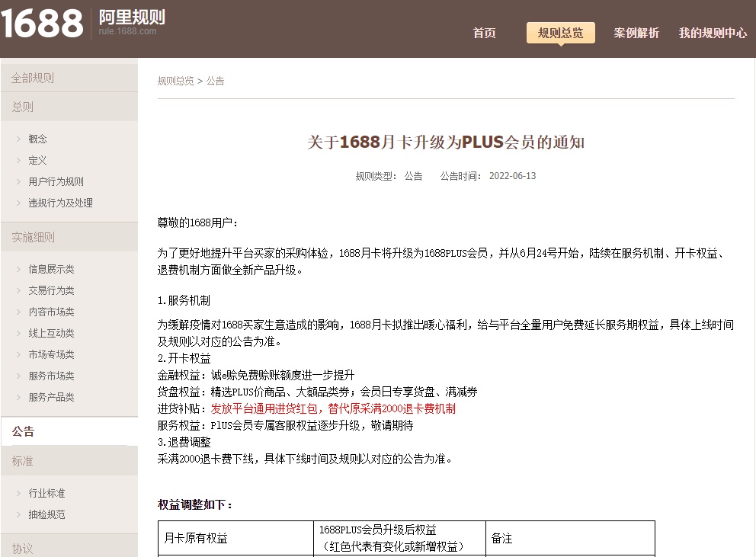
Task: Open 信息展示类 in the sidebar
Action: tap(52, 269)
